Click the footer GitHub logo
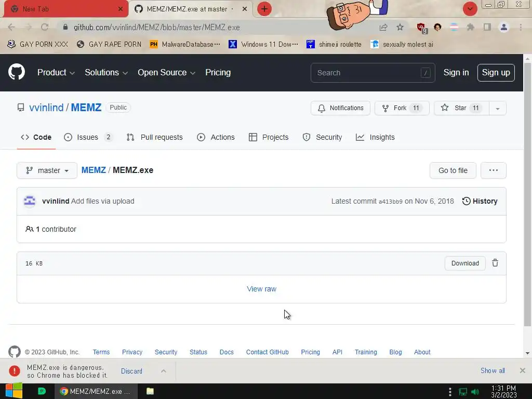 click(x=14, y=352)
